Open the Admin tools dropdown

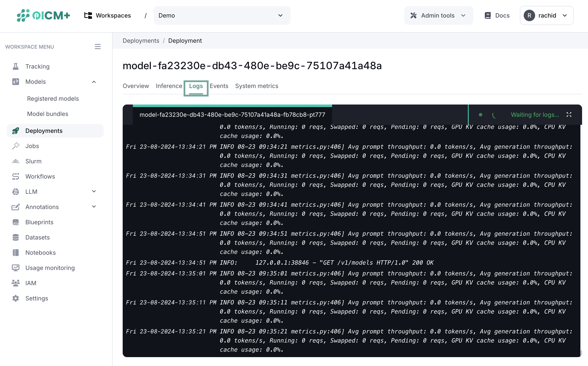(x=438, y=15)
